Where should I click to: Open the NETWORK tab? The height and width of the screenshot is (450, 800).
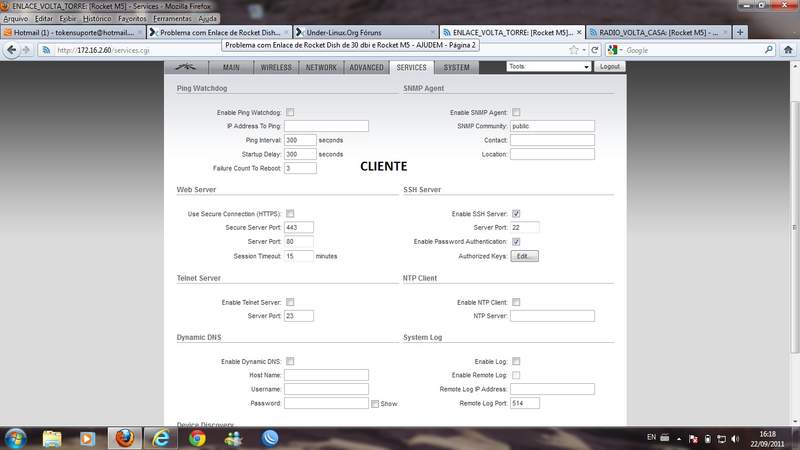tap(321, 67)
